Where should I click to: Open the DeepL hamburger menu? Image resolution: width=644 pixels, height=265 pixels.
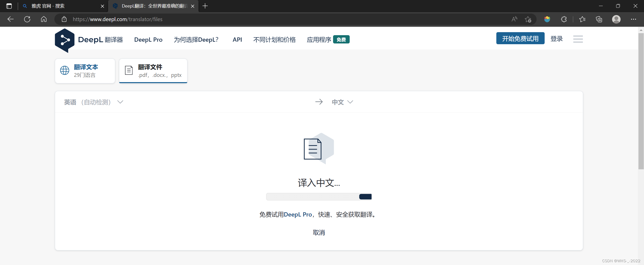pyautogui.click(x=578, y=39)
